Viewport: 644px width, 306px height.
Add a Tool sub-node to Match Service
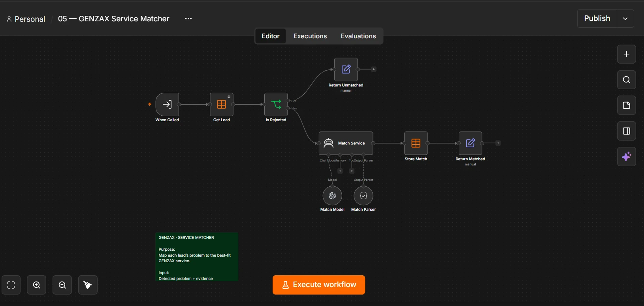coord(352,171)
